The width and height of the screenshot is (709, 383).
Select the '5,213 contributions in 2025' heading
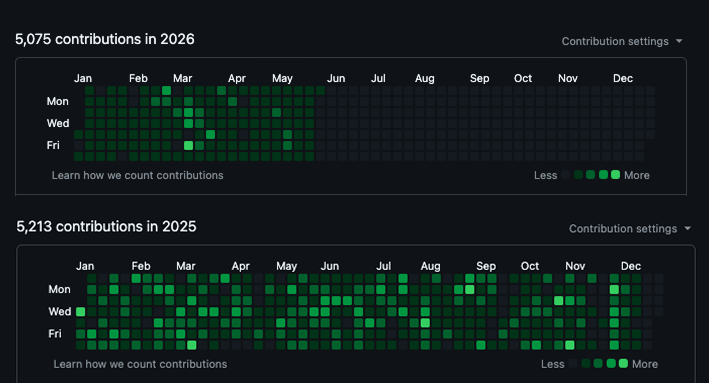(x=106, y=227)
